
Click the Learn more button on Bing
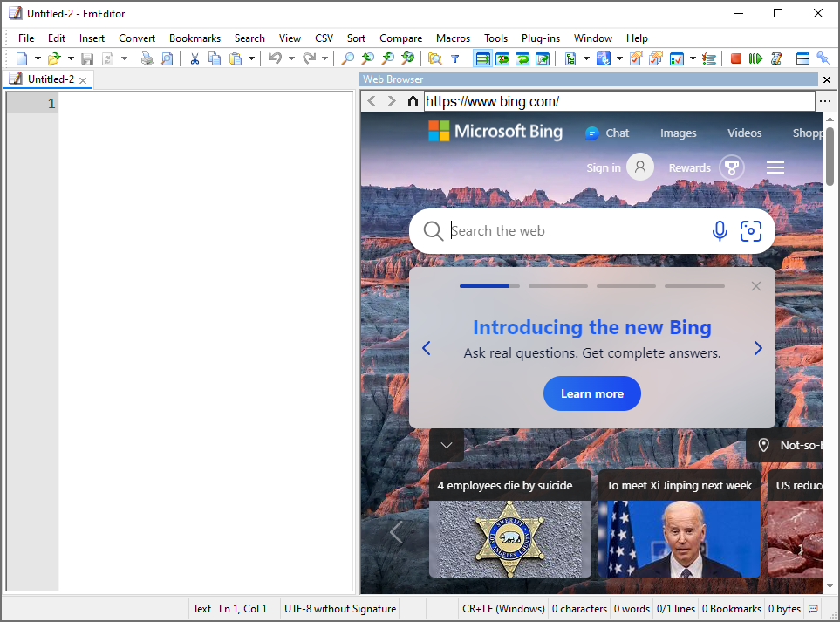[592, 393]
